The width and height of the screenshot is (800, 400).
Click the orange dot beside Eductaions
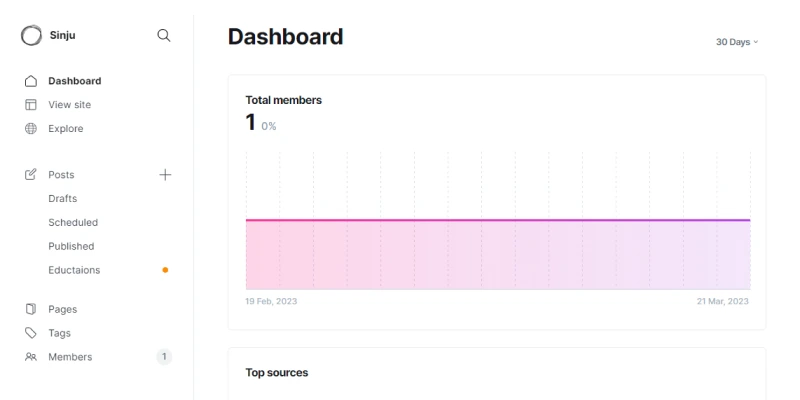pyautogui.click(x=165, y=270)
